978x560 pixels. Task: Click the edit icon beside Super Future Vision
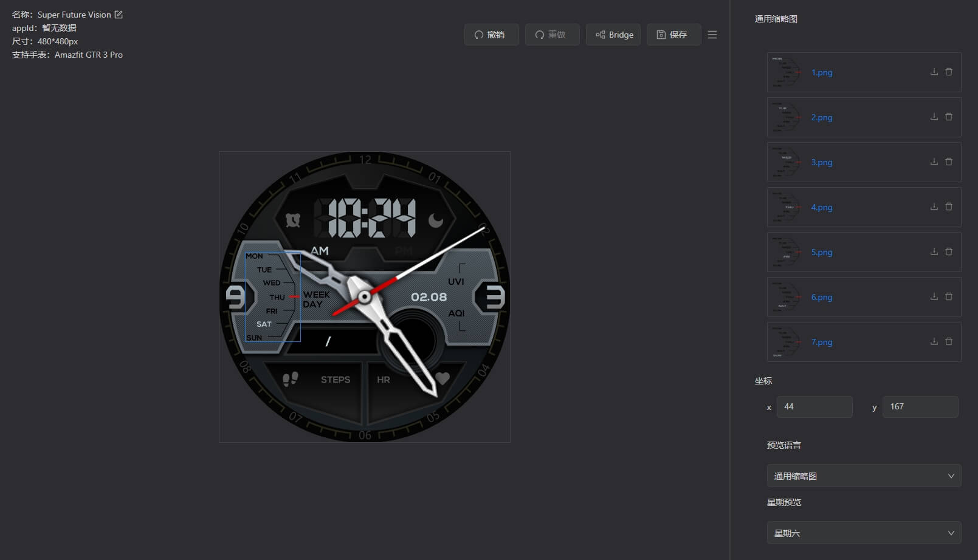pyautogui.click(x=119, y=15)
